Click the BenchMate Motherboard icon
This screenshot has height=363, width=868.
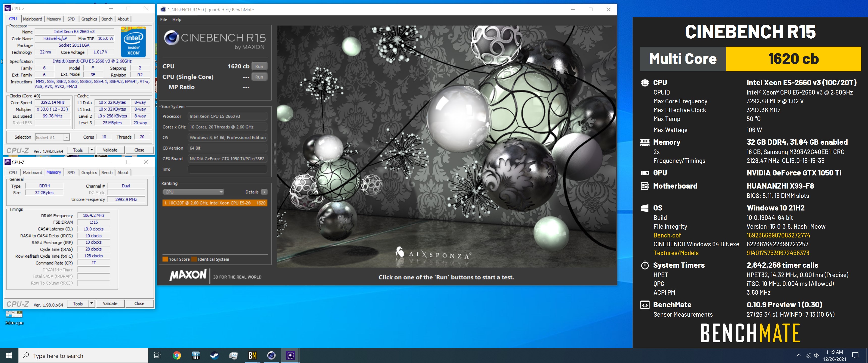click(645, 186)
